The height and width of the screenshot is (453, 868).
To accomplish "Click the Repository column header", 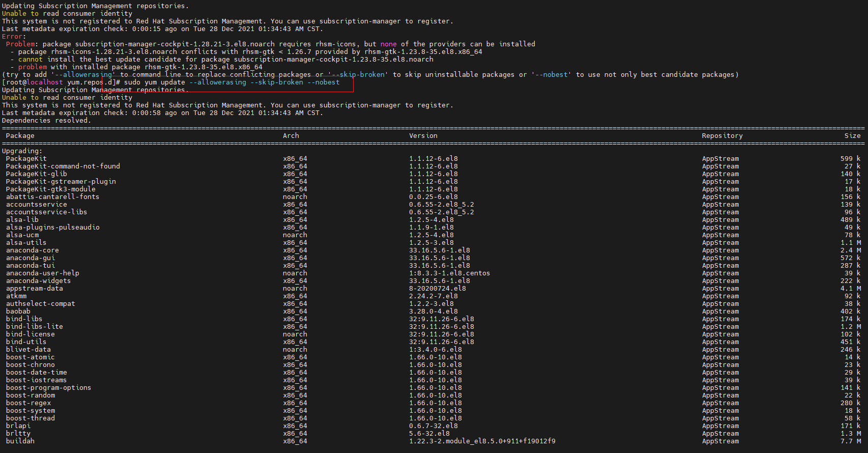I will (722, 136).
